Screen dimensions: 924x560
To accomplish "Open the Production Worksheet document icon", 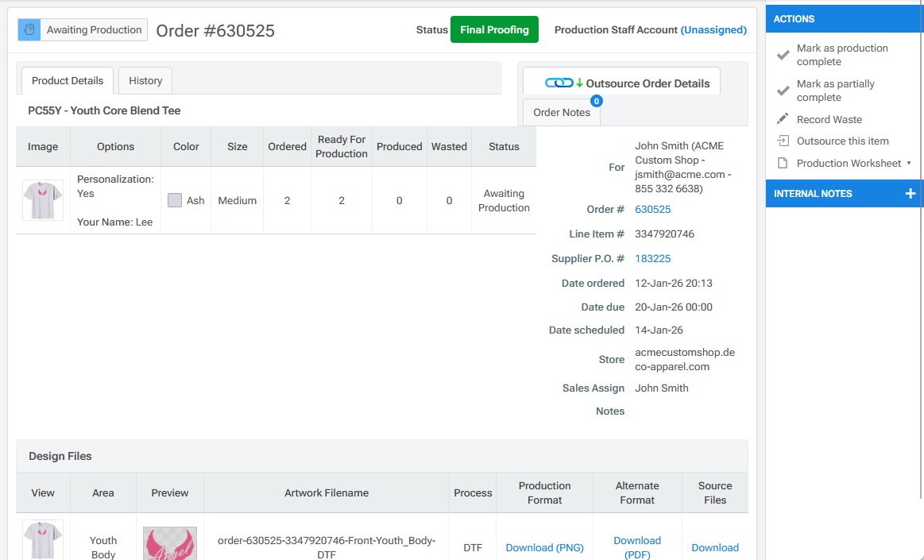I will [x=782, y=163].
